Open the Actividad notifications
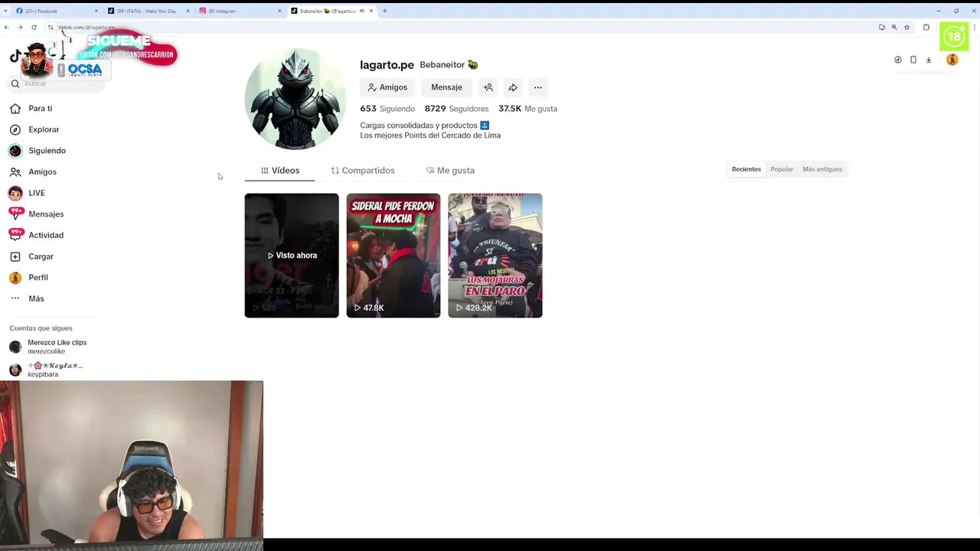 (x=46, y=235)
